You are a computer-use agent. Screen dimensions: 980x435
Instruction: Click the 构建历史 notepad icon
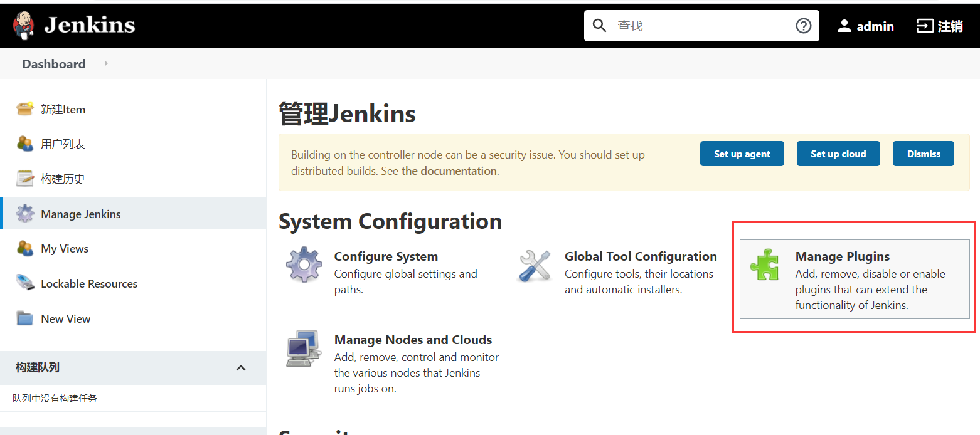(x=25, y=179)
